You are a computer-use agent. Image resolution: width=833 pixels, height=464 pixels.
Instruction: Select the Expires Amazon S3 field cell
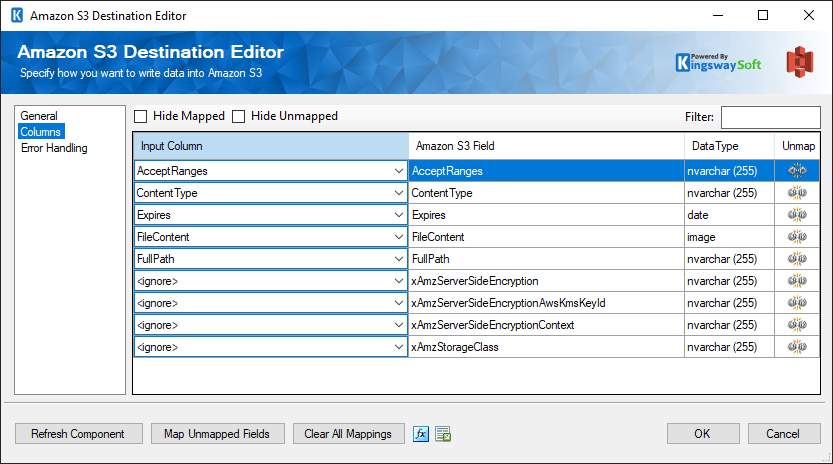(x=546, y=215)
